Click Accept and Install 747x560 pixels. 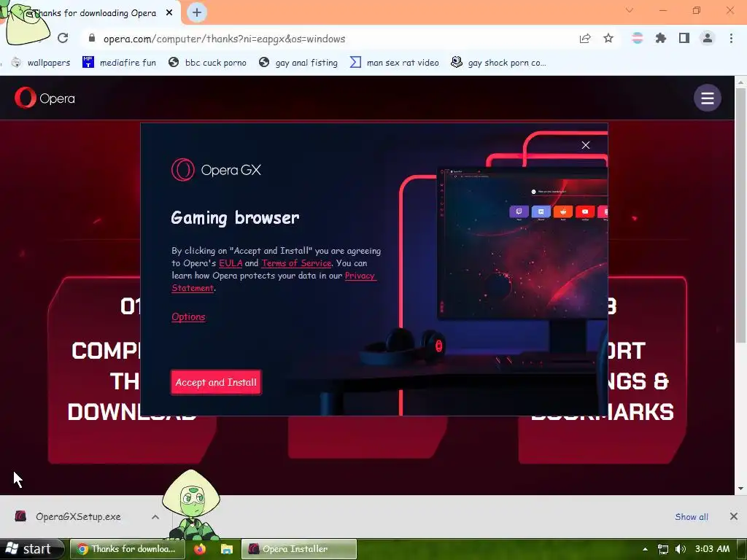pyautogui.click(x=216, y=382)
